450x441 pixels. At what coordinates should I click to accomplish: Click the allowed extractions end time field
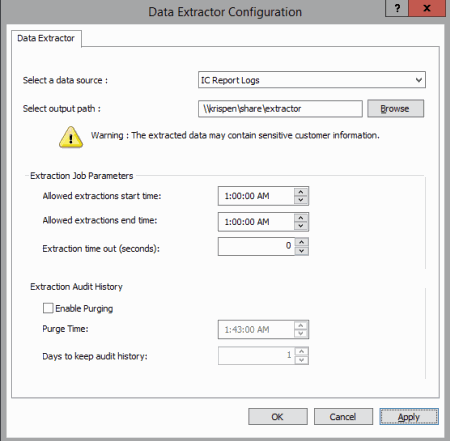[x=256, y=222]
